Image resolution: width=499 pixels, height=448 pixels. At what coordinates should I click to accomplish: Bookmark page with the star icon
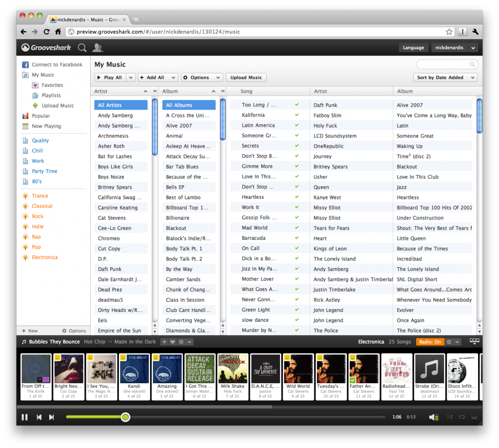click(x=449, y=32)
